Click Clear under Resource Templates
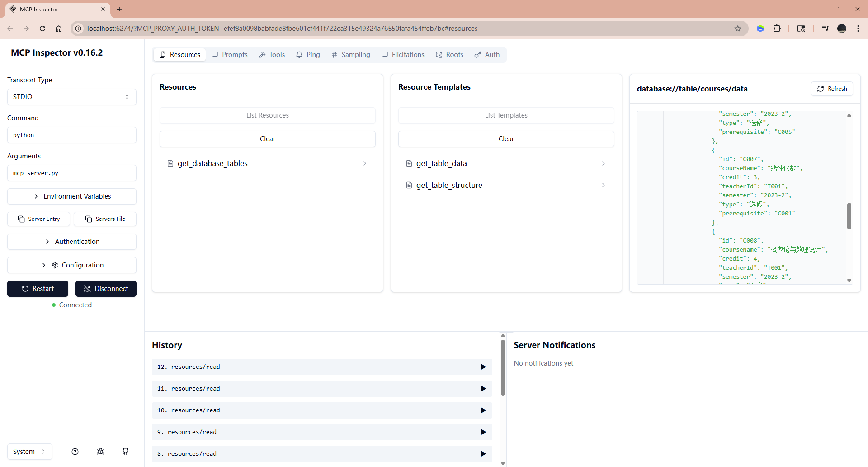 506,139
